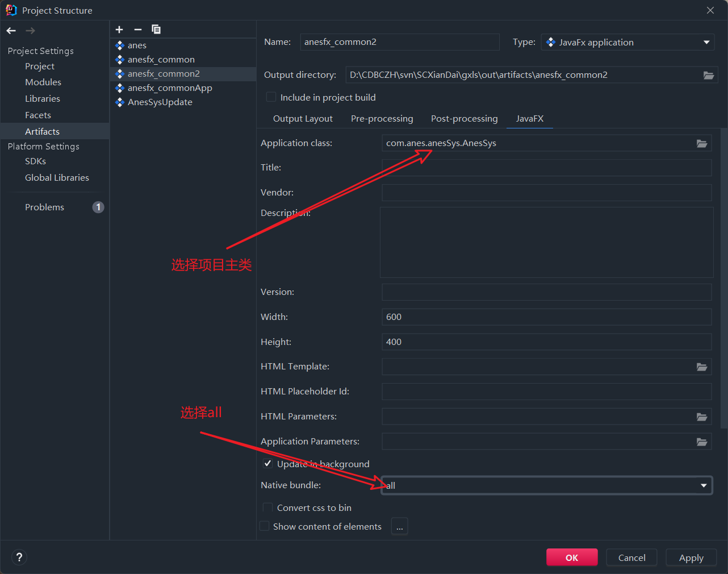Copy the selected artifact with copy icon
Viewport: 728px width, 574px height.
[x=156, y=30]
